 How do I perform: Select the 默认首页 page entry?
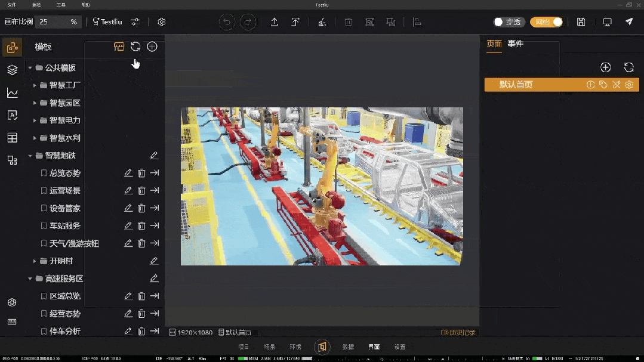(x=516, y=85)
